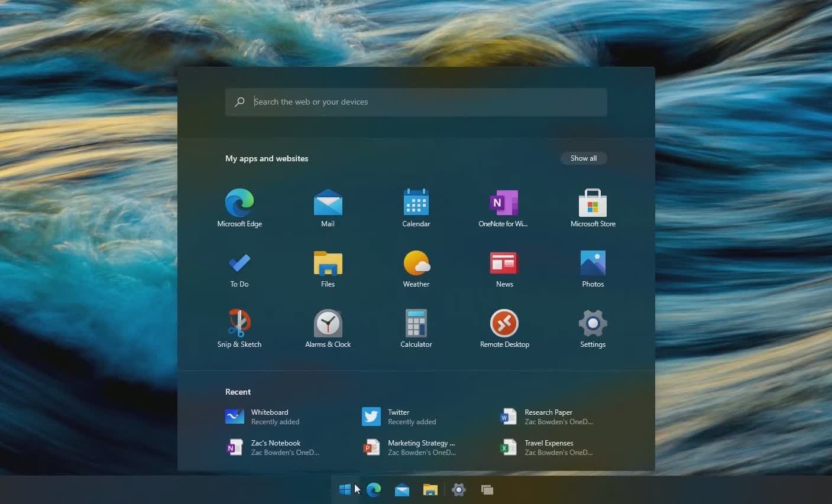Open Alarms & Clock
Image resolution: width=832 pixels, height=504 pixels.
(x=328, y=329)
